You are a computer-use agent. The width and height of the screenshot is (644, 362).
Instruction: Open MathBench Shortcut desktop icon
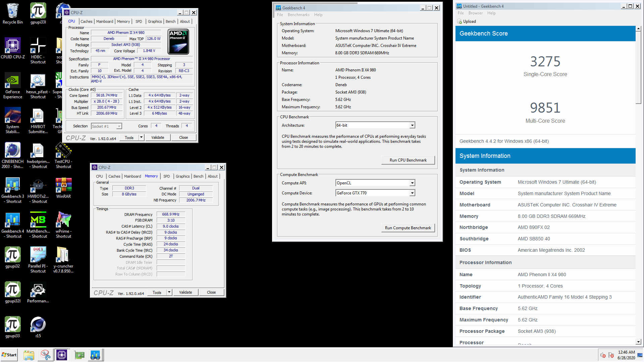tap(38, 225)
